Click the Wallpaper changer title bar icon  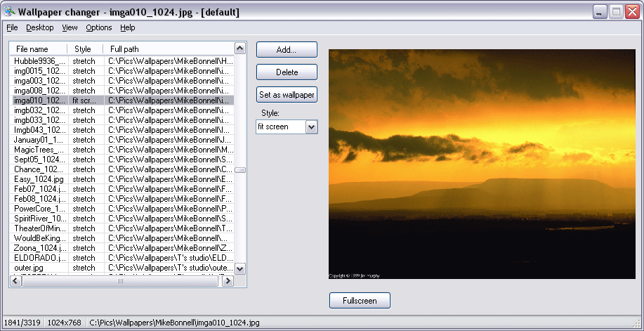point(9,12)
